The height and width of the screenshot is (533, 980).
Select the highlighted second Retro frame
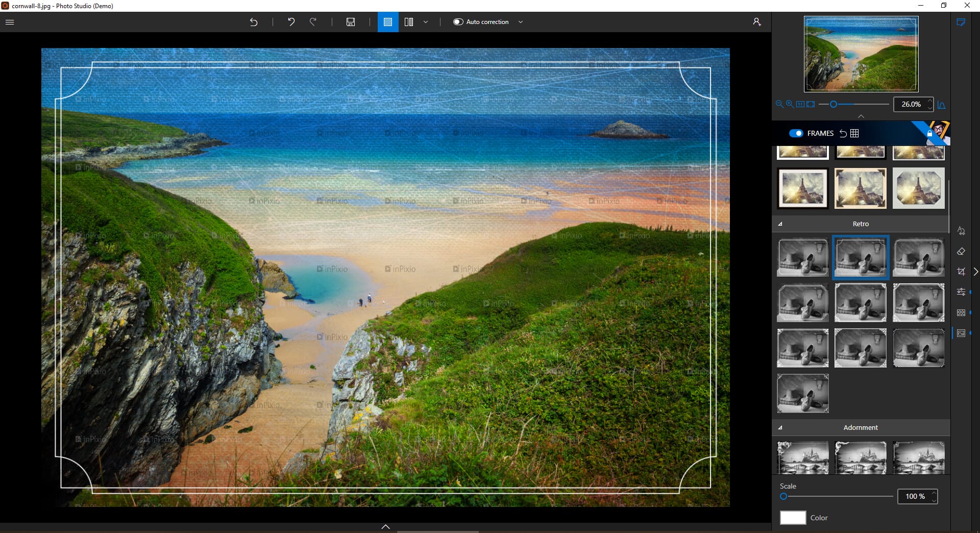[861, 258]
